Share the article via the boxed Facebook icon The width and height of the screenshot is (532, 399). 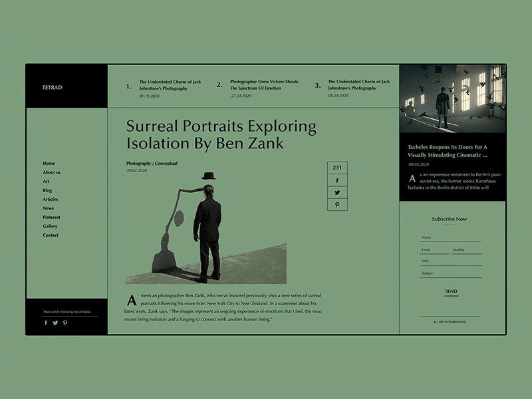point(337,180)
